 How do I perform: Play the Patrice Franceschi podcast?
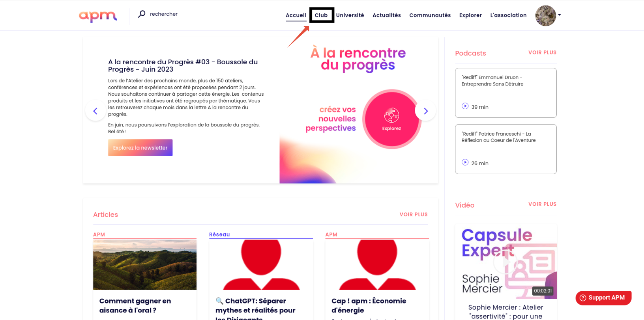pyautogui.click(x=465, y=163)
